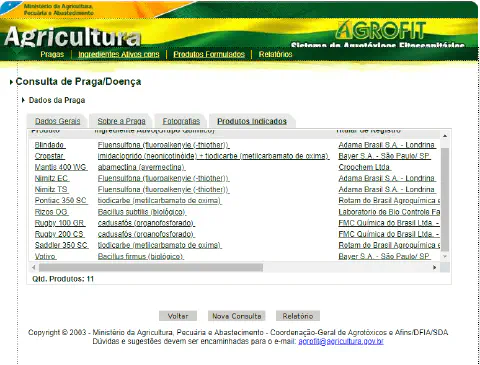The image size is (480, 365).
Task: Open the Relatórios menu
Action: point(275,54)
